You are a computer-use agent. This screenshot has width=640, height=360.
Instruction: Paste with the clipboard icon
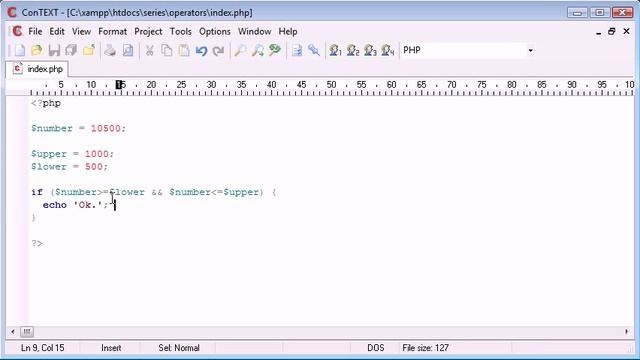coord(184,51)
